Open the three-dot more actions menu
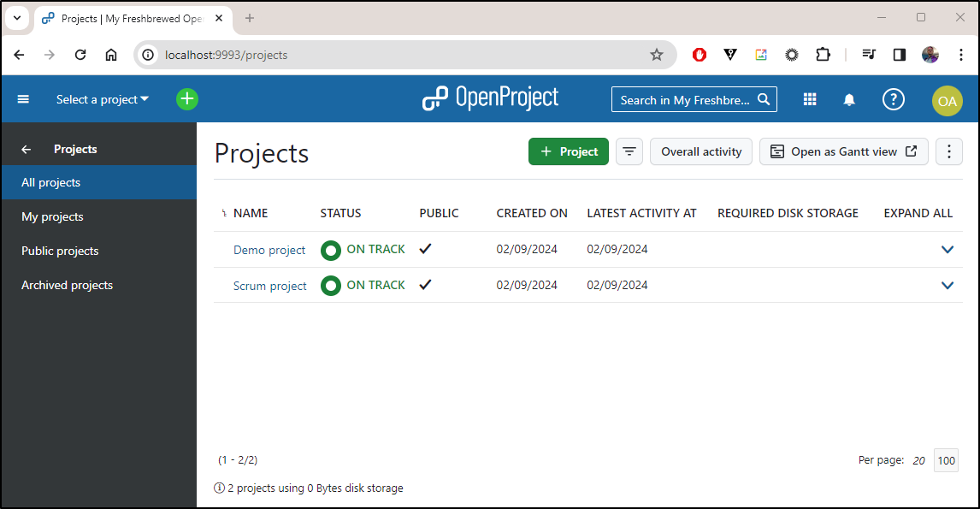The image size is (980, 509). [948, 151]
